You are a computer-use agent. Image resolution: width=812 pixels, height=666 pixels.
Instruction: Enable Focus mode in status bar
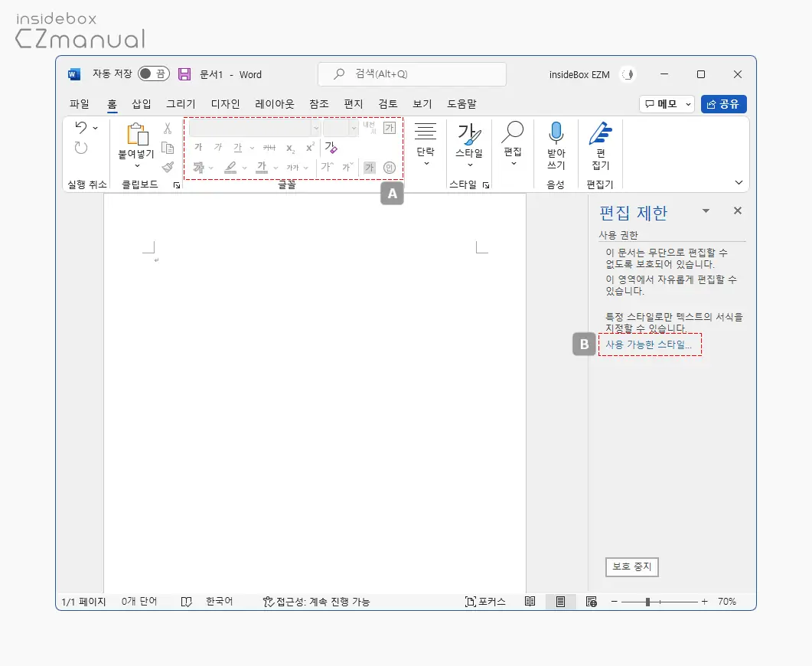(485, 601)
